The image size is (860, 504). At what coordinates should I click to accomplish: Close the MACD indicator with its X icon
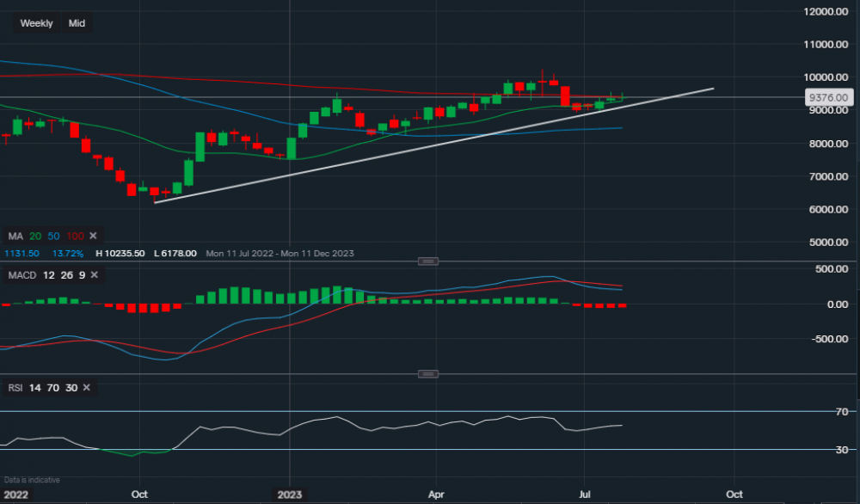(94, 275)
